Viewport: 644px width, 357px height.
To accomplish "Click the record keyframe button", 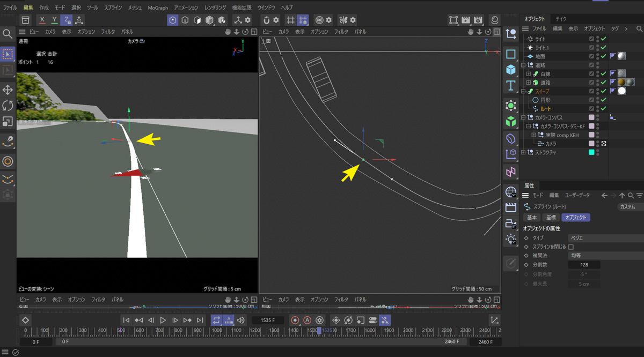I will click(295, 320).
